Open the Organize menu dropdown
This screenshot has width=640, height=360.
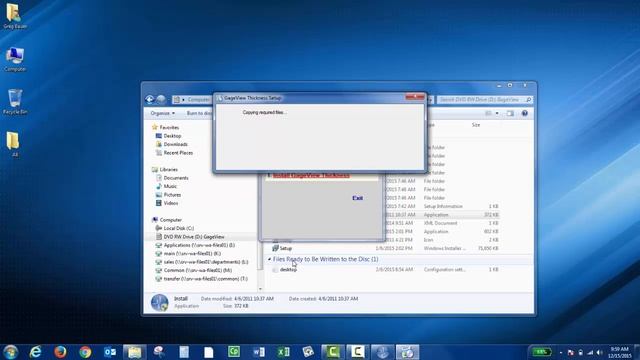[x=162, y=113]
